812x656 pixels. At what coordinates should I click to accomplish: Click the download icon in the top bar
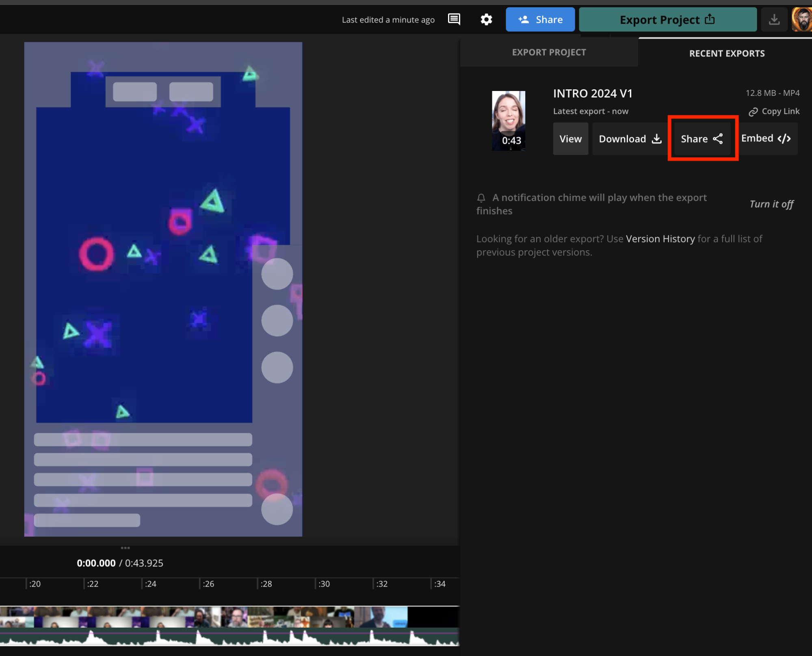point(774,19)
